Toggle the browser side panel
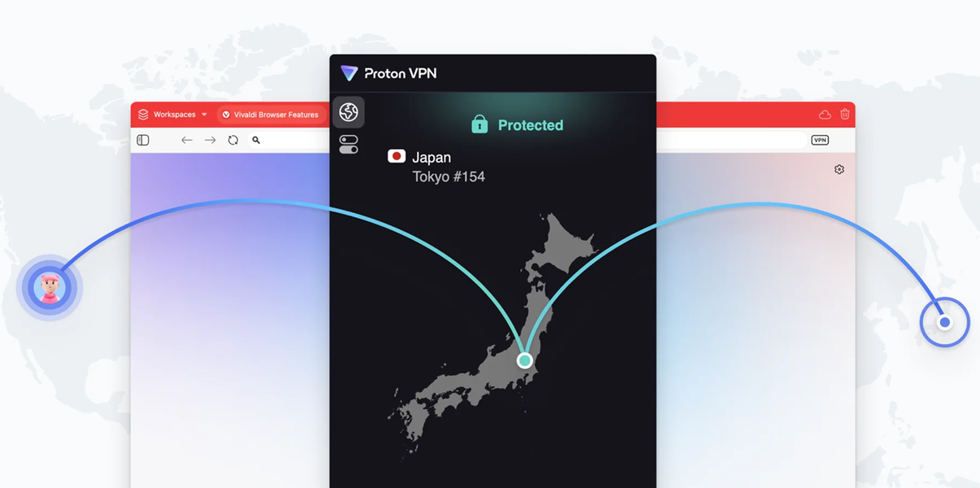 tap(143, 140)
